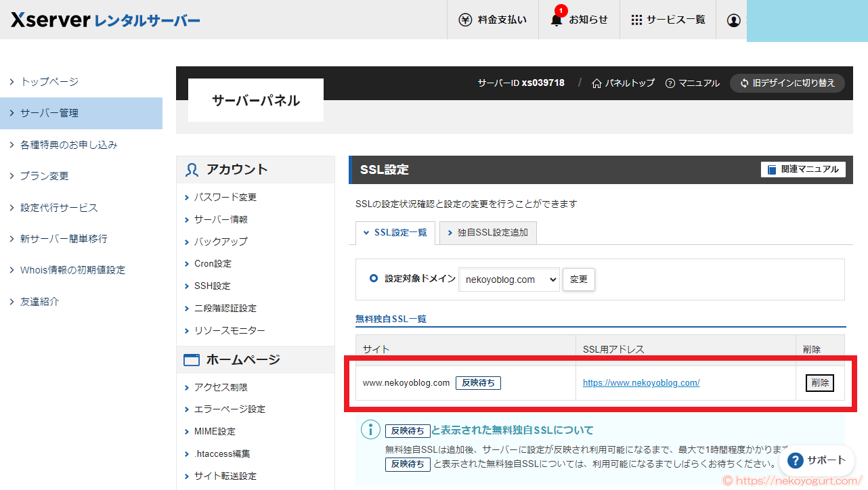The width and height of the screenshot is (868, 490).
Task: Open the 関連マニュアル button
Action: [803, 169]
